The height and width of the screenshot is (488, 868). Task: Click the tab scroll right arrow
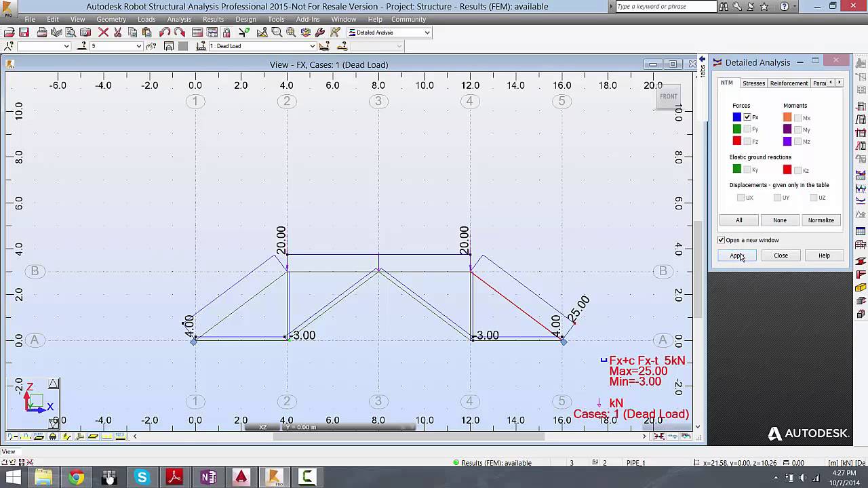click(840, 83)
